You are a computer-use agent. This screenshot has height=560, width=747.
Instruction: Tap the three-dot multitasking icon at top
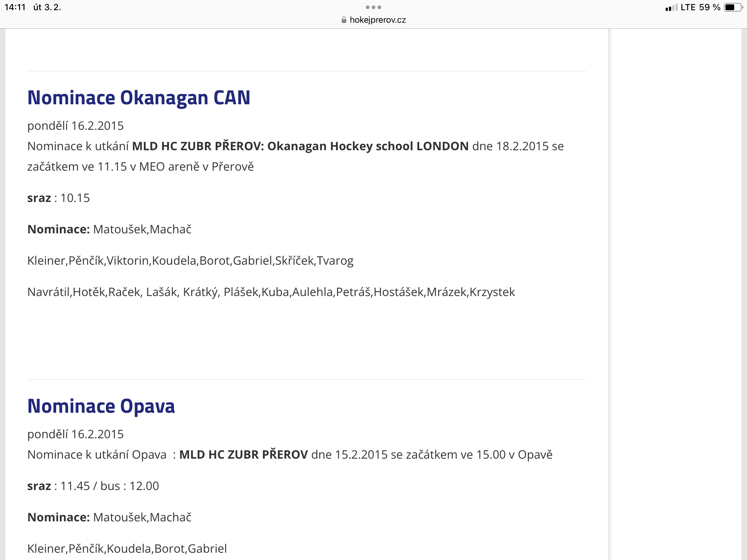click(x=373, y=7)
